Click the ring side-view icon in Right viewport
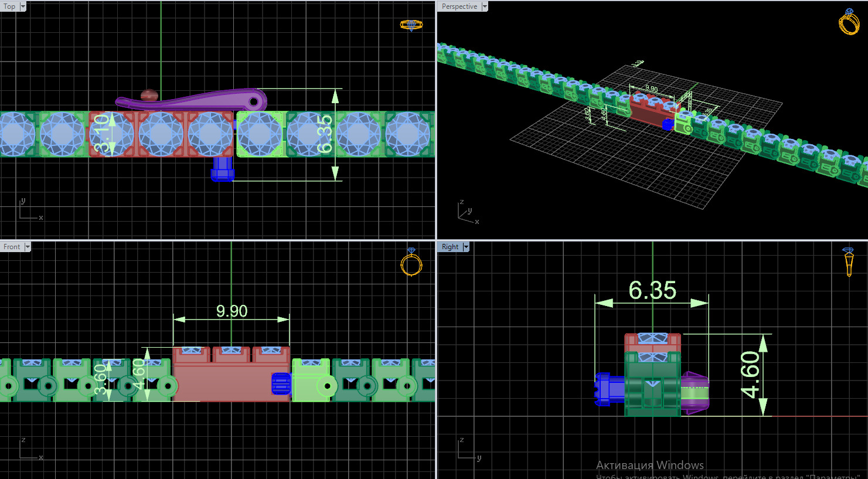The width and height of the screenshot is (868, 479). 849,261
